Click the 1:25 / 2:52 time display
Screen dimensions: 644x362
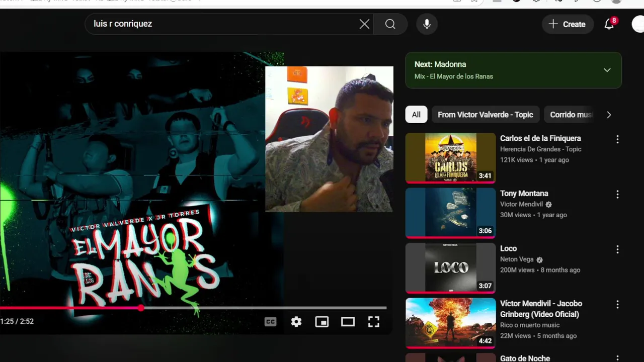point(17,321)
